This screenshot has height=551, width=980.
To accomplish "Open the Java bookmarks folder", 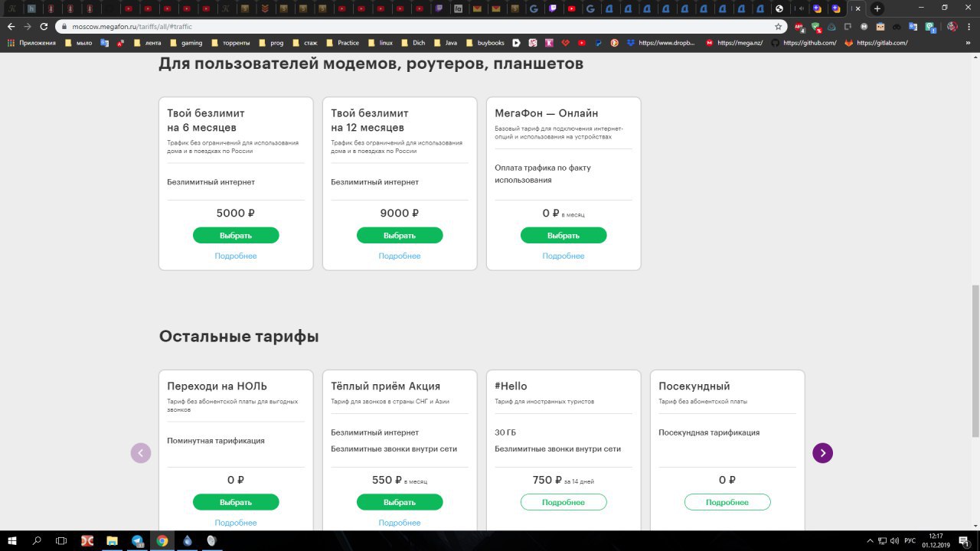I will point(445,43).
